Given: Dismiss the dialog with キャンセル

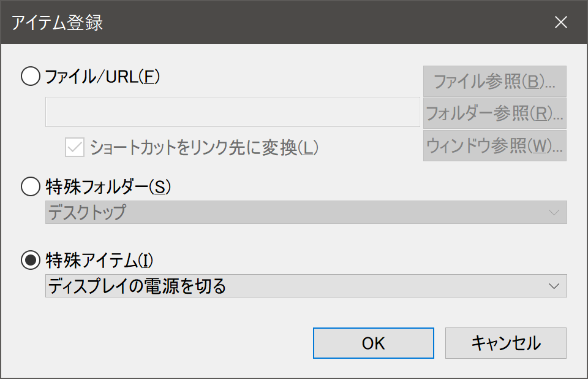Looking at the screenshot, I should click(505, 343).
